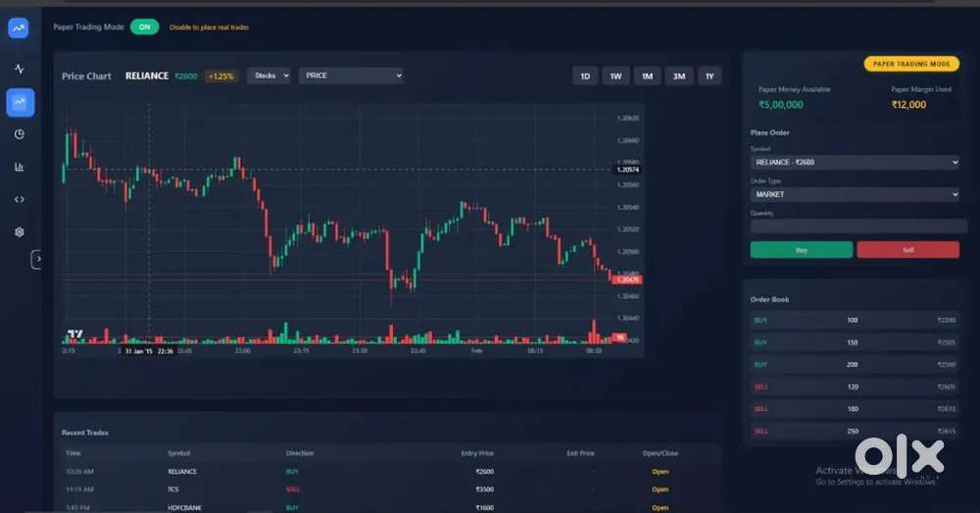Screen dimensions: 980x513
Task: Click the Symbol column header in Recent Trades
Action: (x=178, y=453)
